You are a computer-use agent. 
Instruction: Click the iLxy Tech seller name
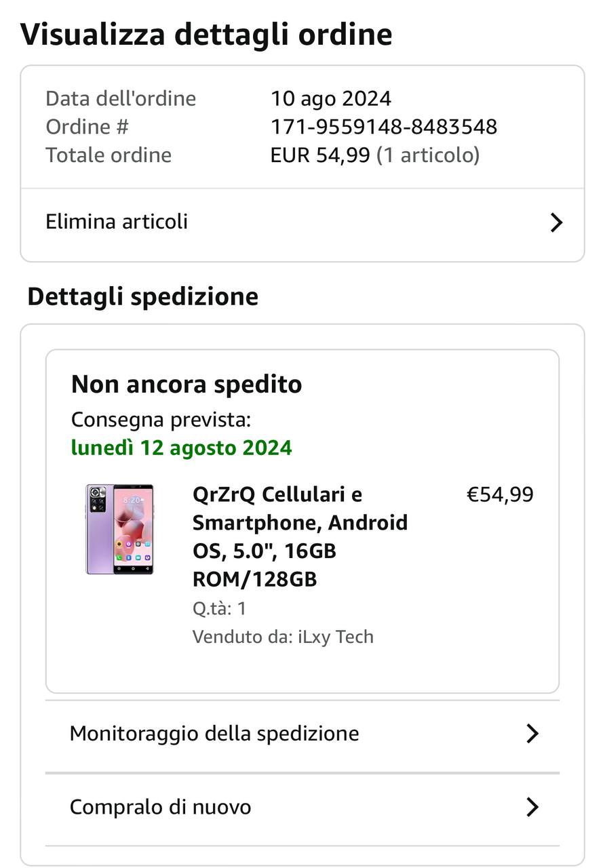coord(336,637)
